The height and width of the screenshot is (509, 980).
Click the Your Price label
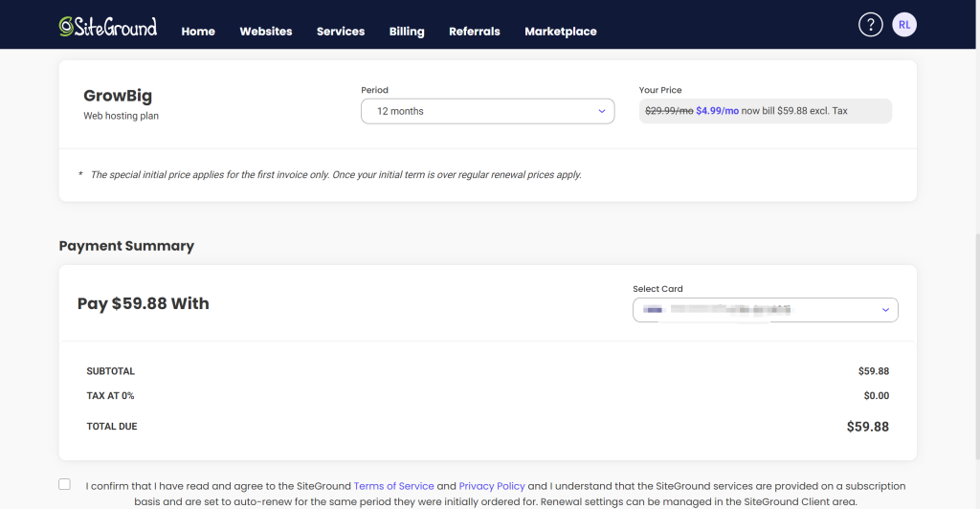pos(660,90)
